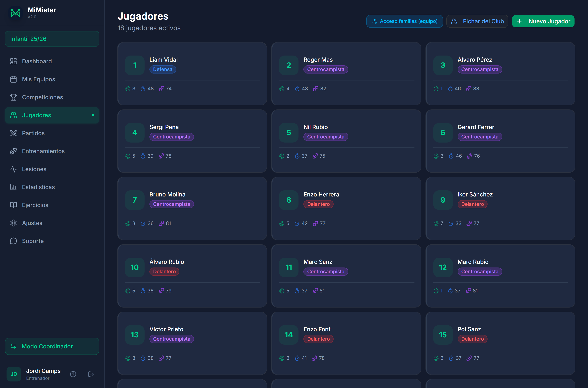Click Enzo Herrera's Delantero tag
The height and width of the screenshot is (388, 588).
[318, 204]
